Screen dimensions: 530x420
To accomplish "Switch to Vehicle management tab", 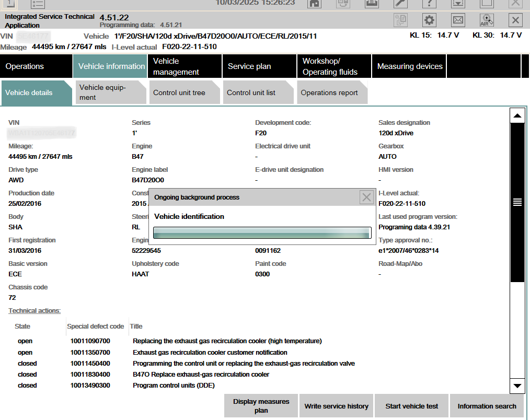I will click(x=185, y=66).
